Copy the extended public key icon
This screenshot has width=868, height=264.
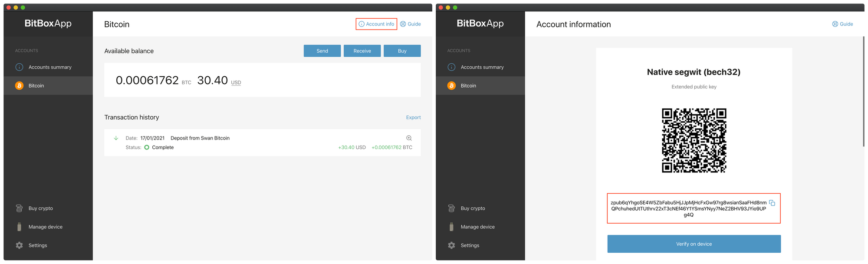coord(772,203)
